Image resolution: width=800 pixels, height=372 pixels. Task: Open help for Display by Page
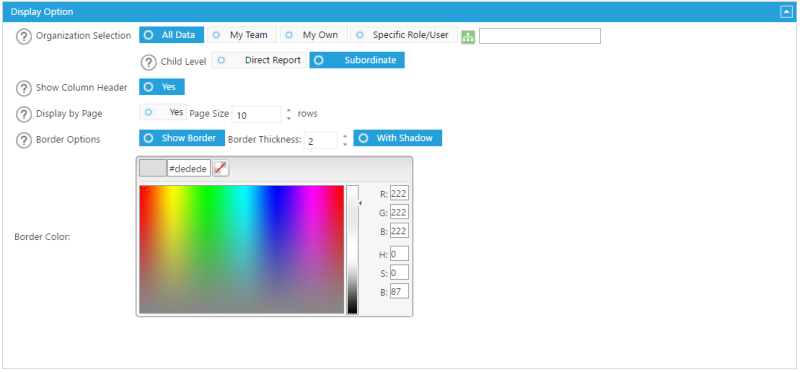tap(24, 114)
